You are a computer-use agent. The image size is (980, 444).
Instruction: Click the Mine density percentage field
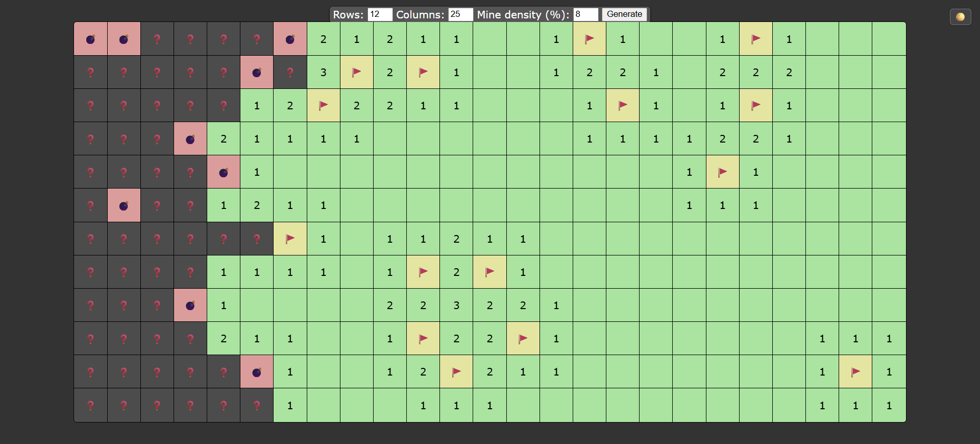(x=585, y=14)
